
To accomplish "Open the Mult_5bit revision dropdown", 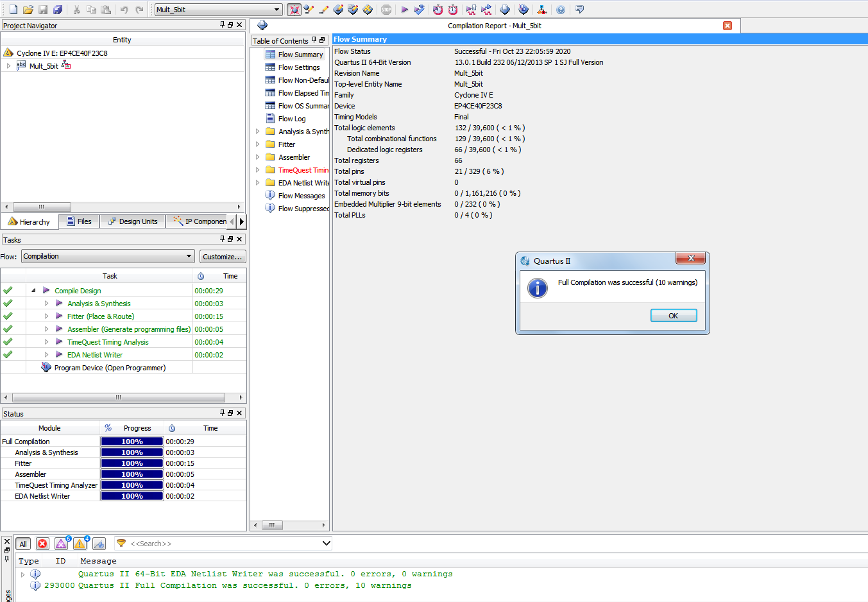I will click(277, 10).
